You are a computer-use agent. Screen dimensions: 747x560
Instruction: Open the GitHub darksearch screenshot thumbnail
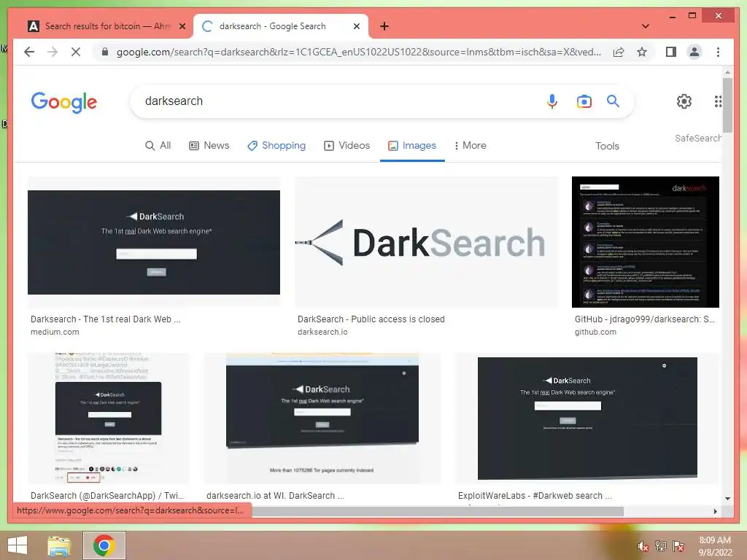click(x=646, y=242)
